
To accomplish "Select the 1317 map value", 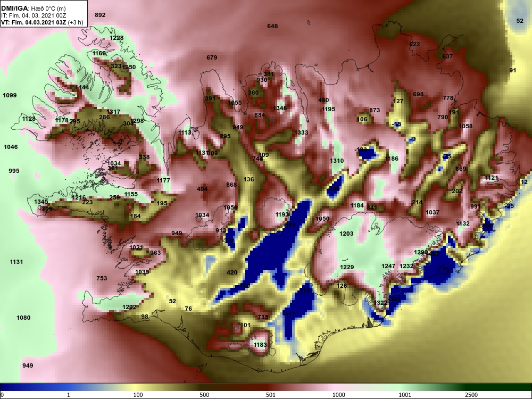I will (x=113, y=112).
